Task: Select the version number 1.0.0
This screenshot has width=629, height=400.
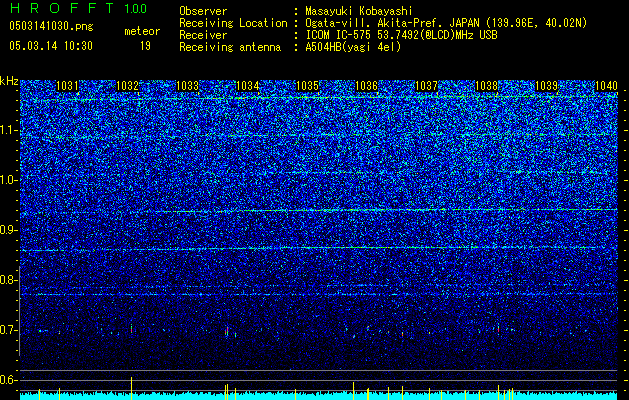Action: (136, 9)
